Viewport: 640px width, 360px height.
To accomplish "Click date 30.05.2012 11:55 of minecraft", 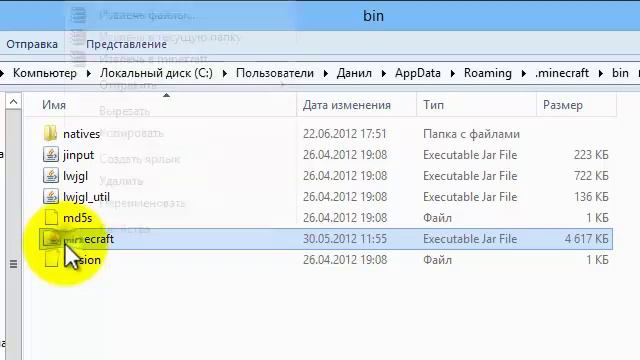I will coord(344,239).
